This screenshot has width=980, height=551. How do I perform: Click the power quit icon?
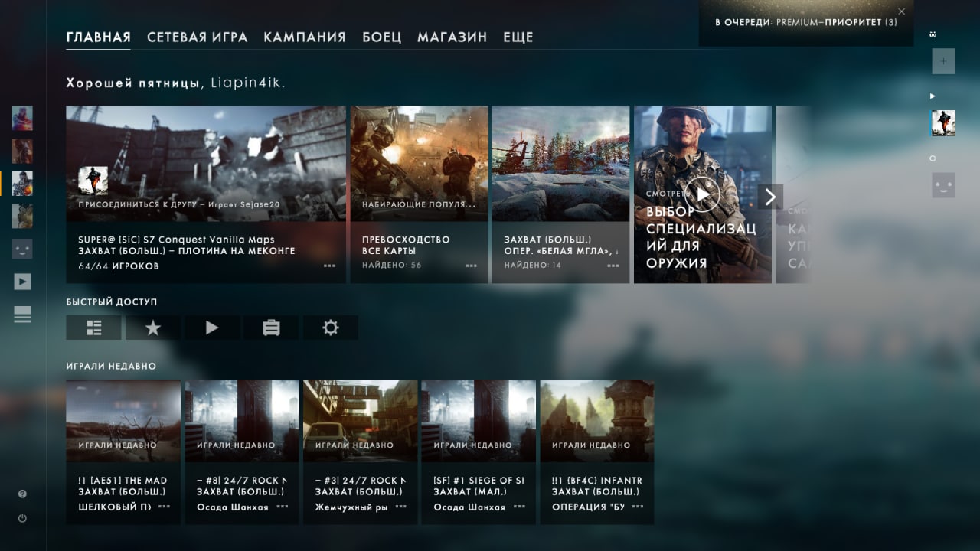[x=22, y=518]
